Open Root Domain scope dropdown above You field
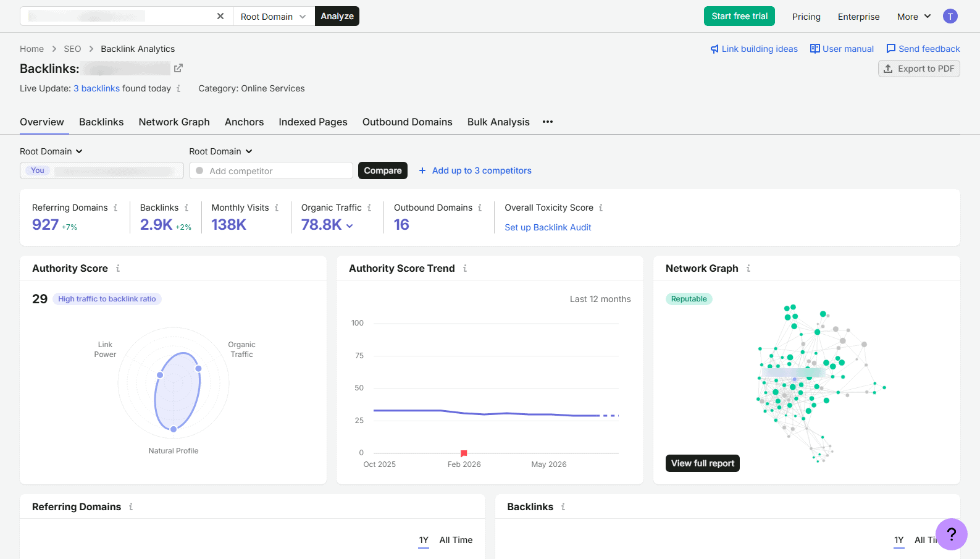This screenshot has width=980, height=559. coord(51,151)
